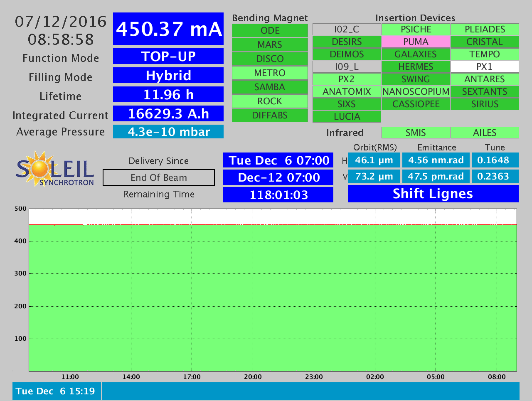
Task: Click the 73.2 µm vertical orbit value
Action: [x=374, y=176]
